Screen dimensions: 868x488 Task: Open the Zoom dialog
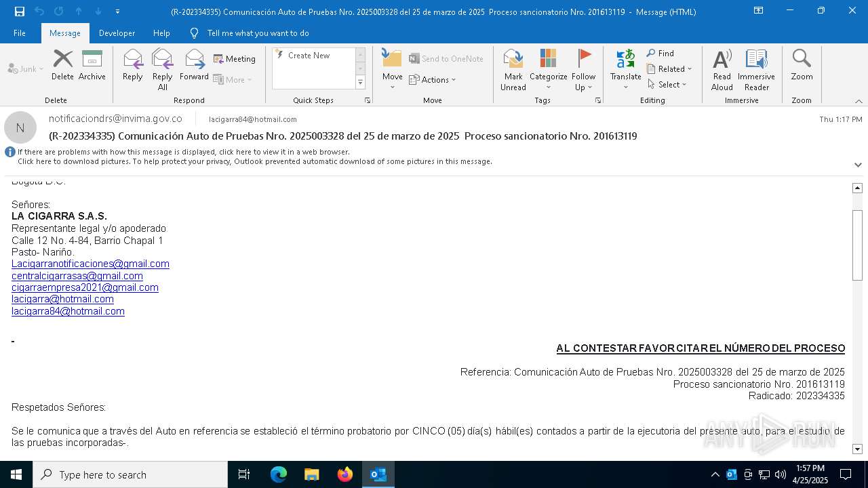point(802,65)
